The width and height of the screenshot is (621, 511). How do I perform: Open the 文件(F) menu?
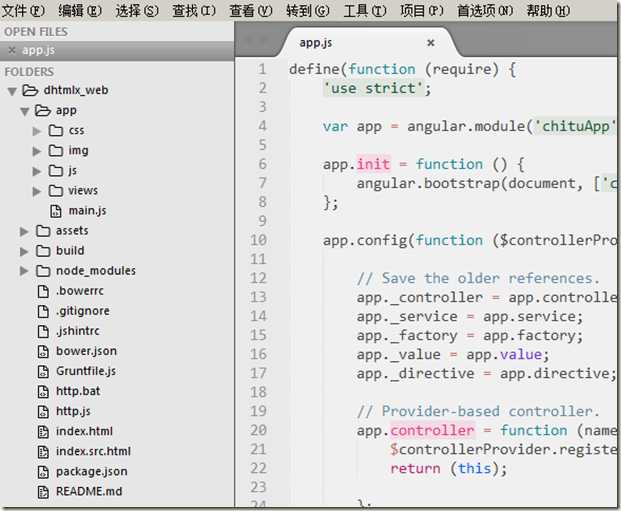(x=23, y=11)
